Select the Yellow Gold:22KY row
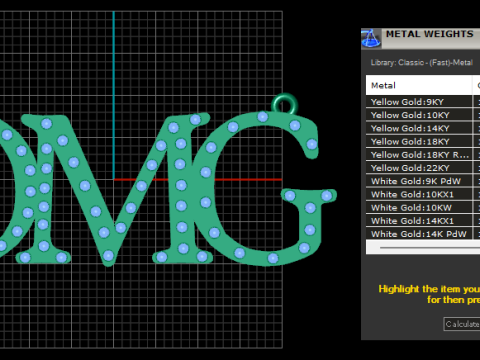Screen dimensions: 480x360 click(x=423, y=168)
